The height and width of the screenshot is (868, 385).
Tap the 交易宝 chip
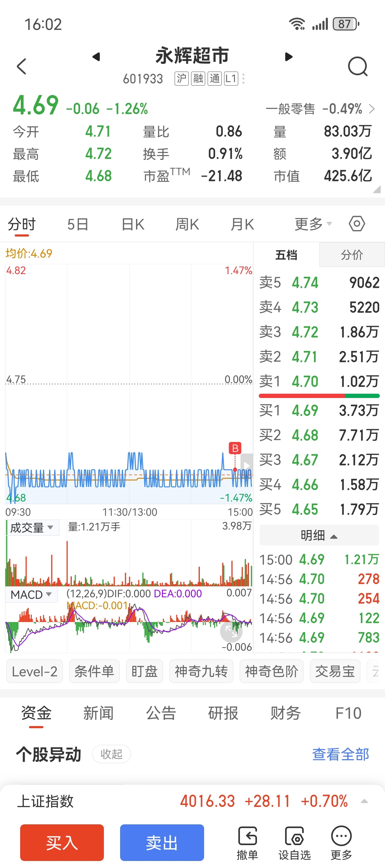[x=335, y=671]
